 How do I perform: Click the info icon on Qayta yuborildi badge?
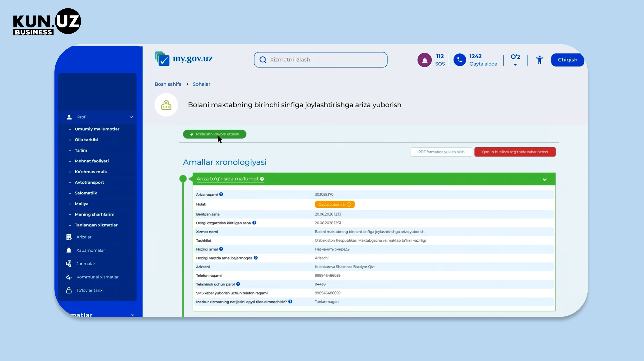point(349,204)
